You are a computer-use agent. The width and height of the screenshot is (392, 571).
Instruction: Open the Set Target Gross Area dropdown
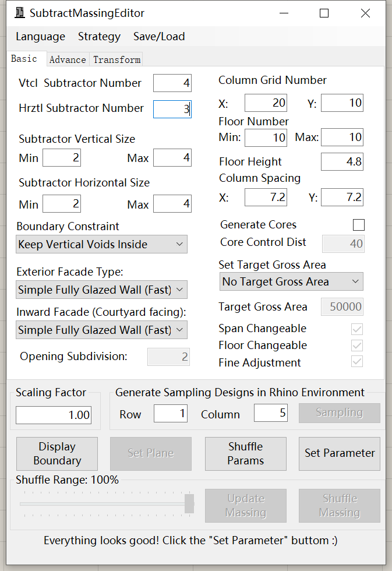(x=291, y=281)
